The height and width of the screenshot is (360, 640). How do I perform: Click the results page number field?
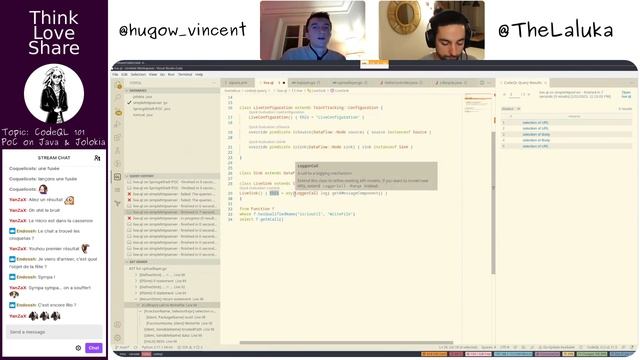[513, 95]
